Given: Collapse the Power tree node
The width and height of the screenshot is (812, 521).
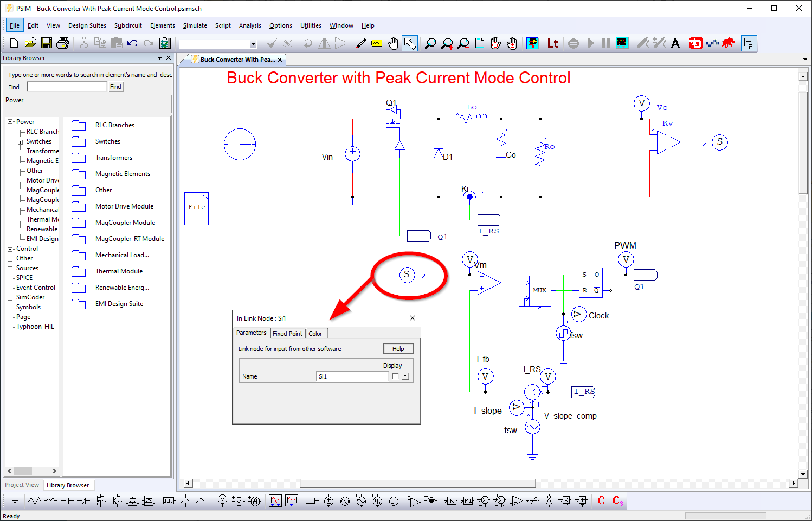Looking at the screenshot, I should [x=10, y=122].
